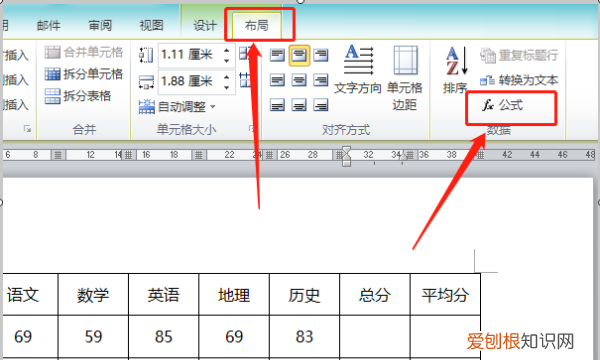Align cell text middle right
The width and height of the screenshot is (600, 360).
pos(321,80)
